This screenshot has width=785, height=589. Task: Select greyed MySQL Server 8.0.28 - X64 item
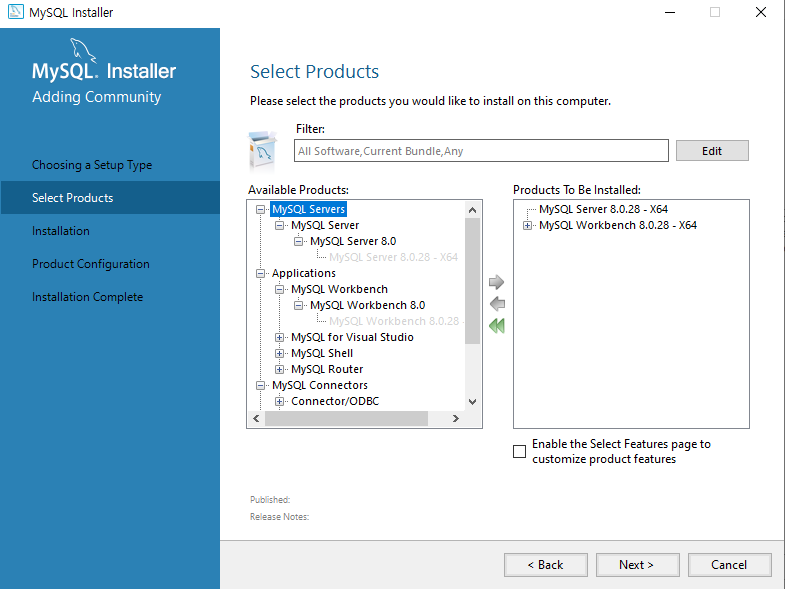coord(394,257)
